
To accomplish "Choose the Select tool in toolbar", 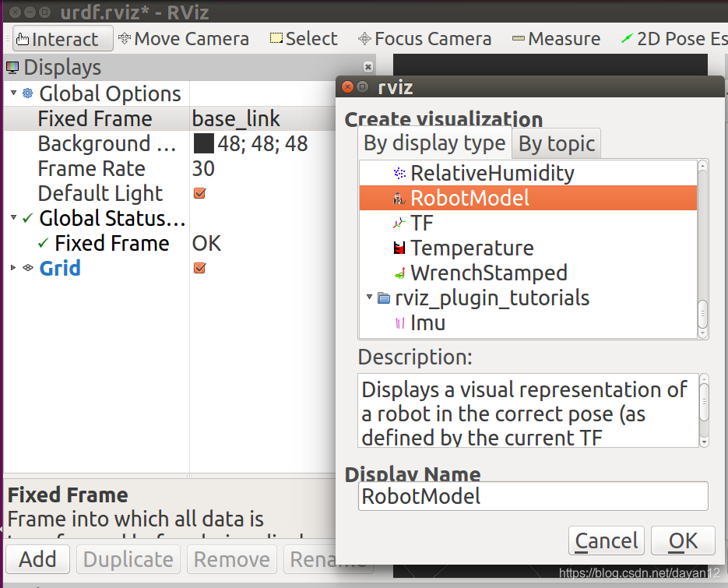I will (x=304, y=39).
